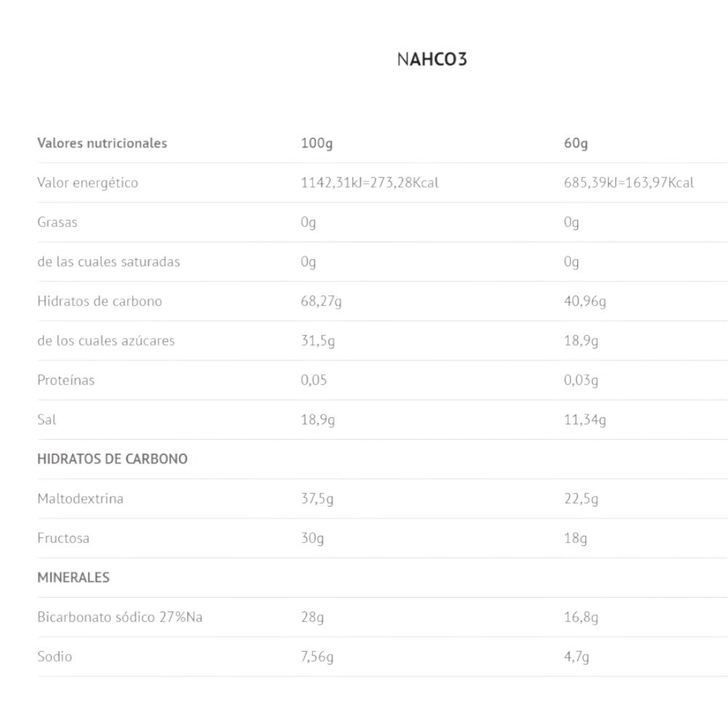Click the 1142,31kJ=273,28Kcal energy value
This screenshot has height=728, width=728.
pos(369,183)
